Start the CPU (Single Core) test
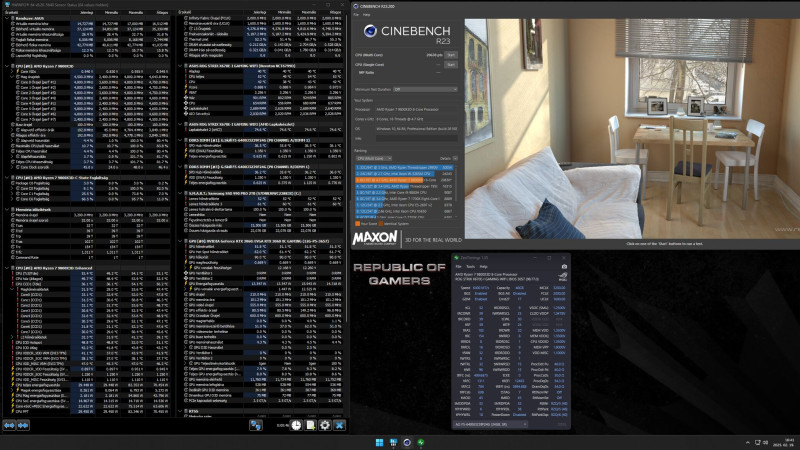 [451, 65]
